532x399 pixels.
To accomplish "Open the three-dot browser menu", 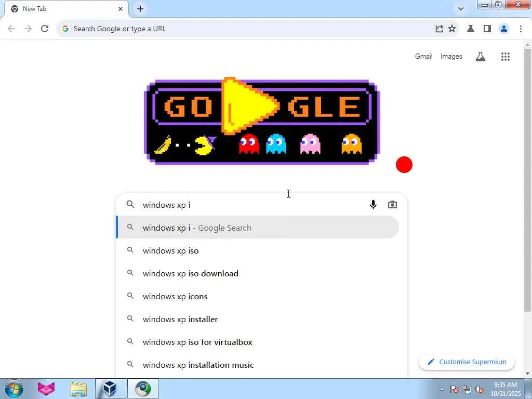I will click(521, 29).
